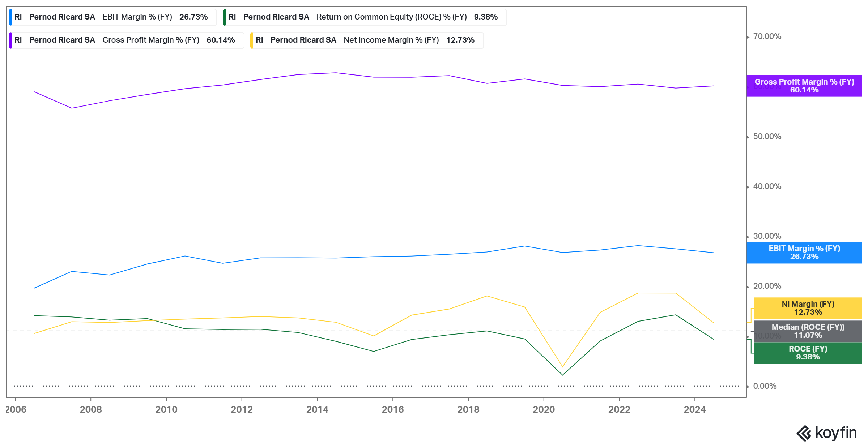This screenshot has width=868, height=448.
Task: Click the 50.00% y-axis label
Action: (767, 137)
